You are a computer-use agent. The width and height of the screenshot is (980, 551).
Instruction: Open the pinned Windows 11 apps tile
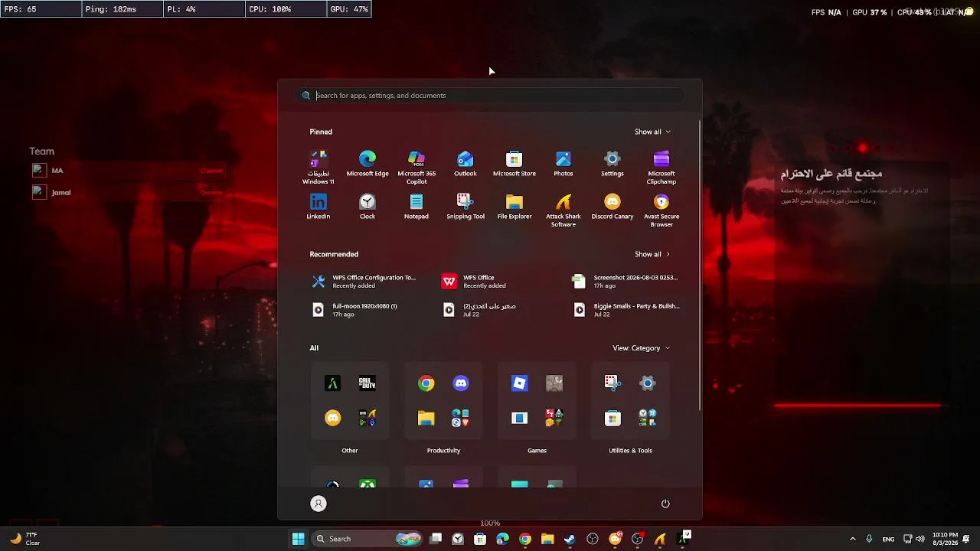318,167
